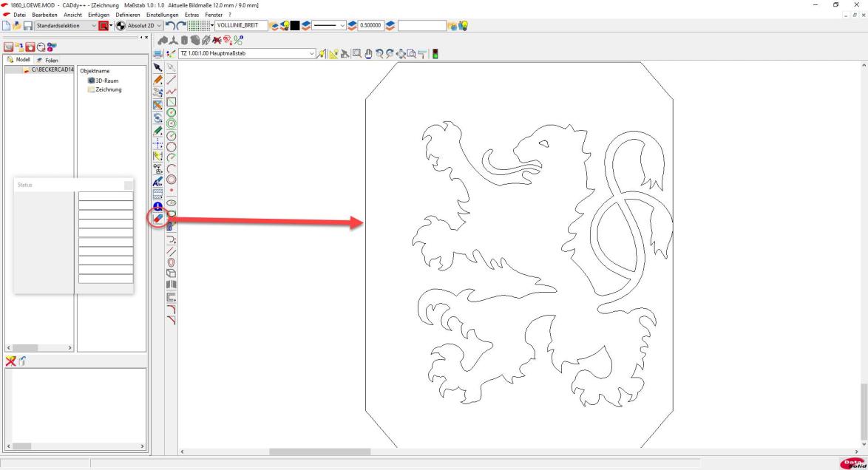
Task: Select the 3D box tool
Action: [x=172, y=273]
